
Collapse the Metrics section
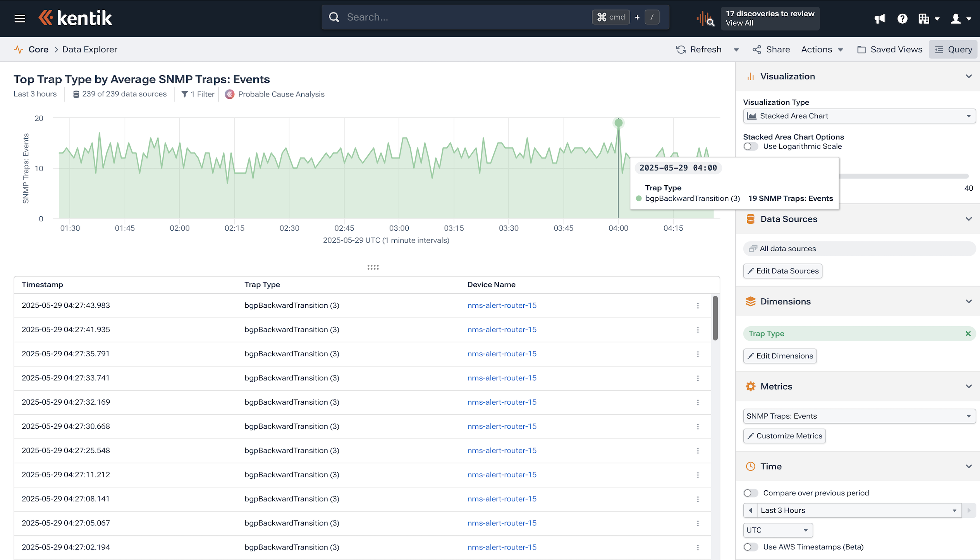point(969,386)
